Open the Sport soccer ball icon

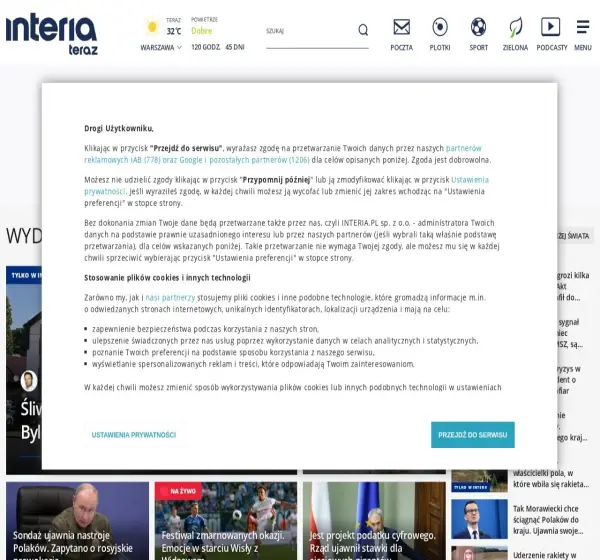tap(478, 27)
